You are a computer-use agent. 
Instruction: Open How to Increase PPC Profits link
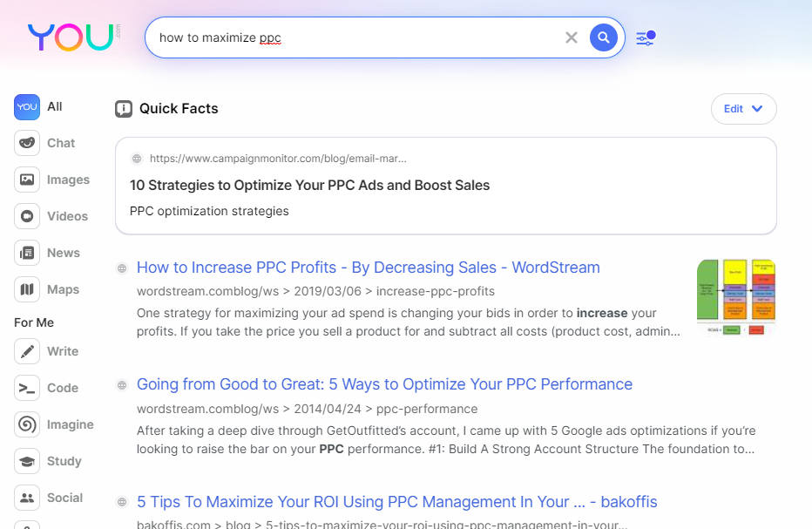pos(369,268)
